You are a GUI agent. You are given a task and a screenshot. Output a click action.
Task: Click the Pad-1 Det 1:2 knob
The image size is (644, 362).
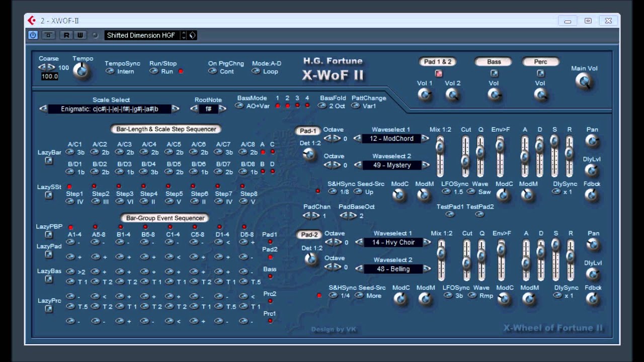(309, 155)
